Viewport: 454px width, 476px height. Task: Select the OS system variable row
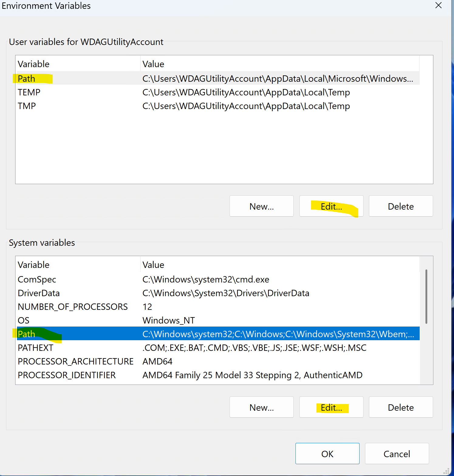[x=24, y=320]
